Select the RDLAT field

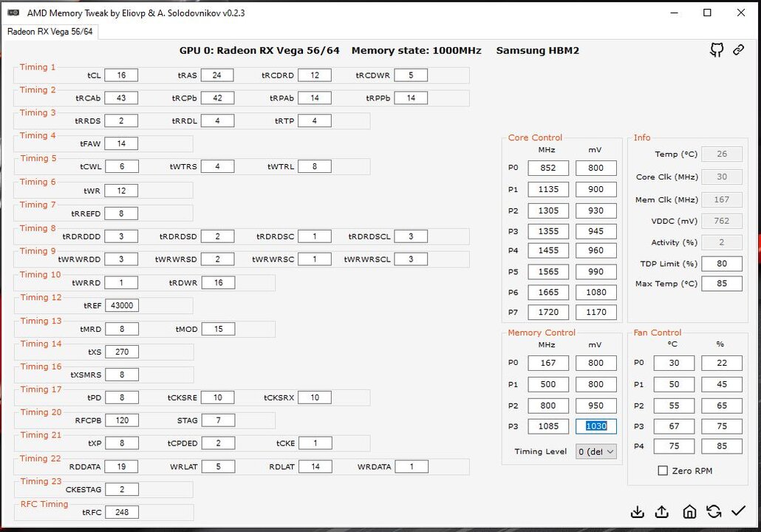315,466
